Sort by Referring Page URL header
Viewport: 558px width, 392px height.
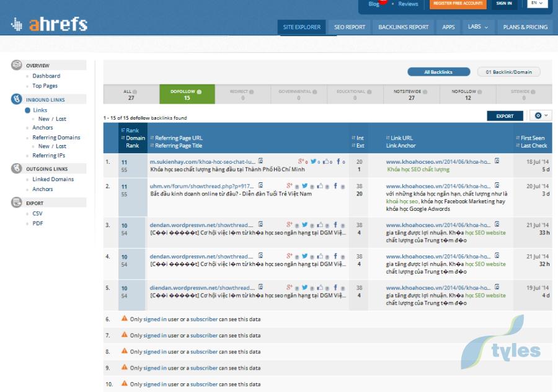click(x=177, y=138)
